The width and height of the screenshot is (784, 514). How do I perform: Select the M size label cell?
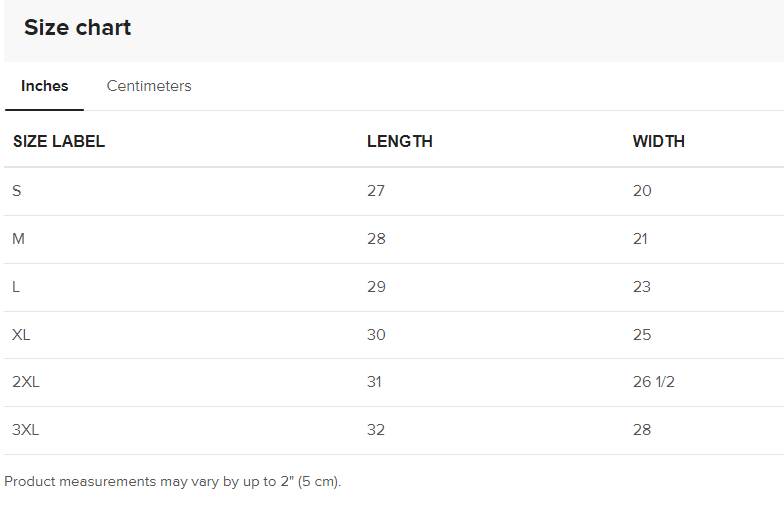[18, 238]
